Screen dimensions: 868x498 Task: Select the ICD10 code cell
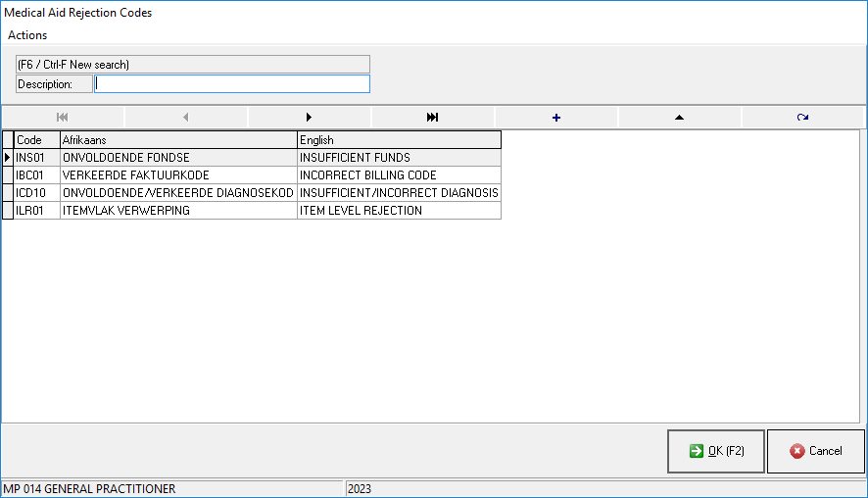coord(37,193)
